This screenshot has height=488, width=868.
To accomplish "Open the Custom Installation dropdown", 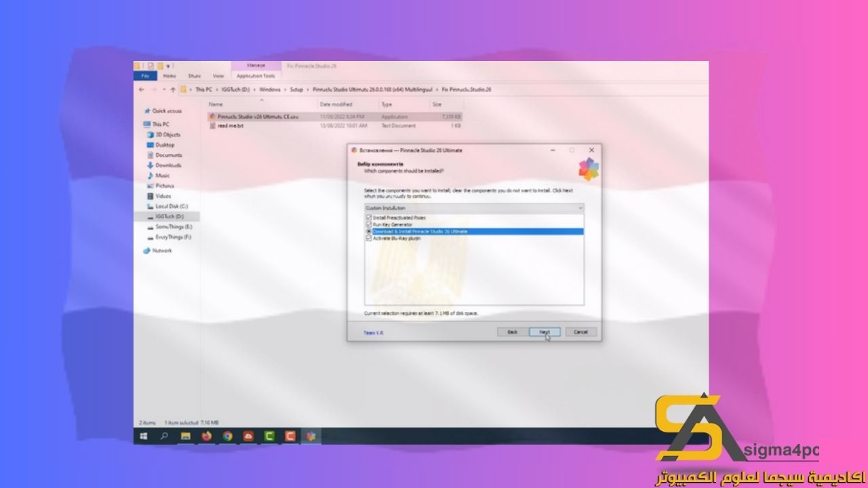I will click(x=474, y=207).
